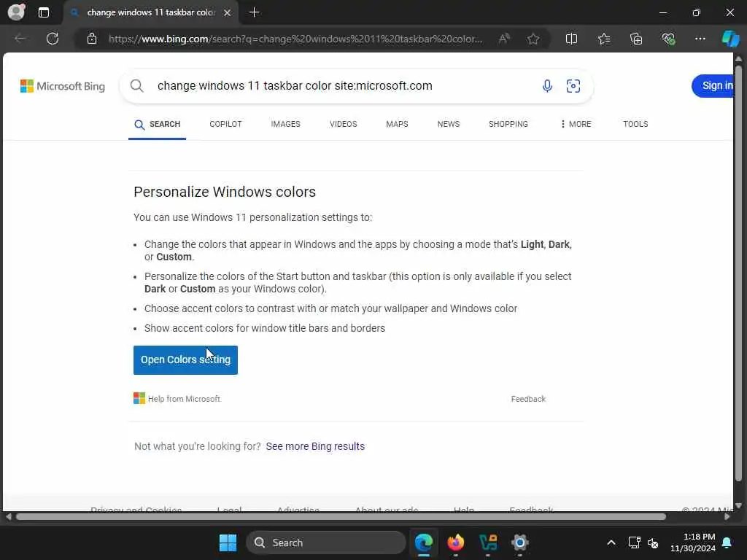Start voice search with microphone

click(x=547, y=86)
